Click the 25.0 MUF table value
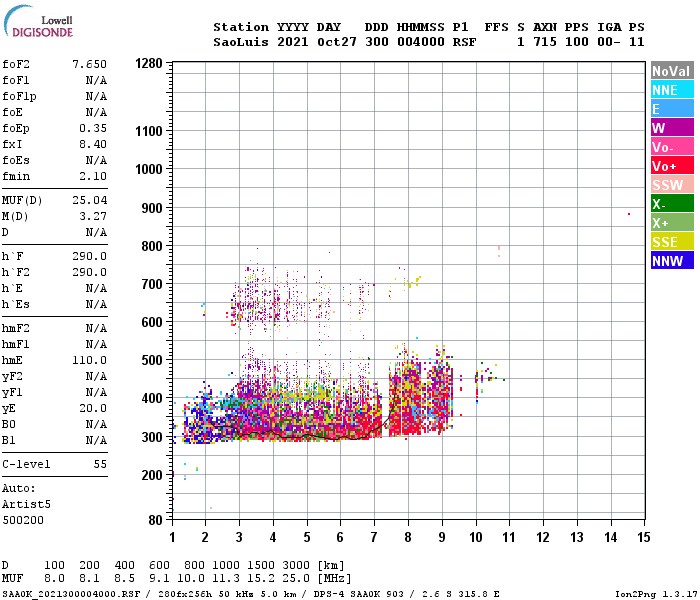This screenshot has width=700, height=600. (296, 579)
